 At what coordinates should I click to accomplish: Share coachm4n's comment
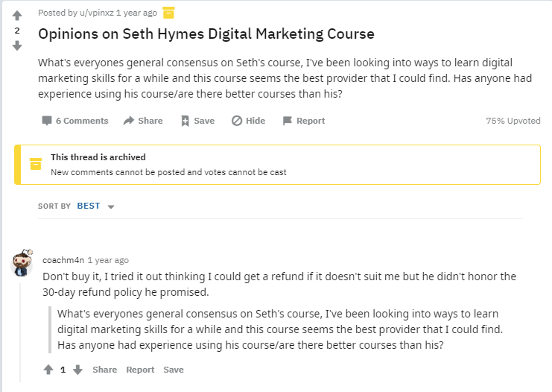click(105, 370)
